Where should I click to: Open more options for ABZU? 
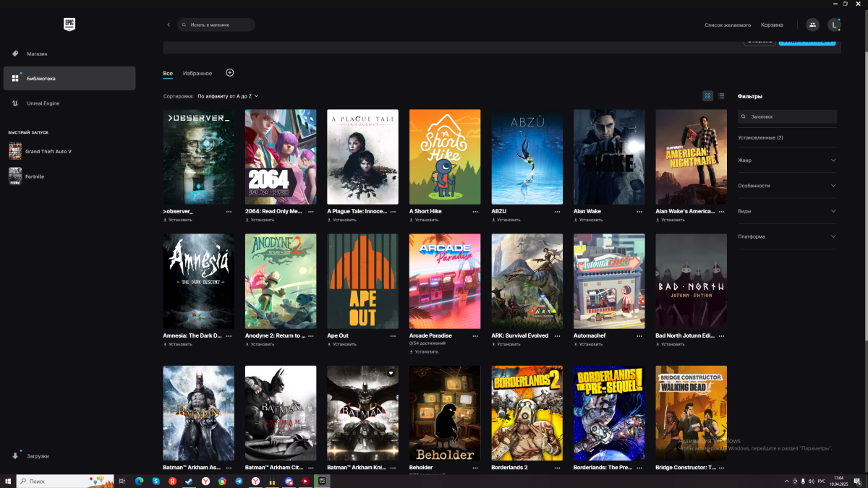(558, 212)
